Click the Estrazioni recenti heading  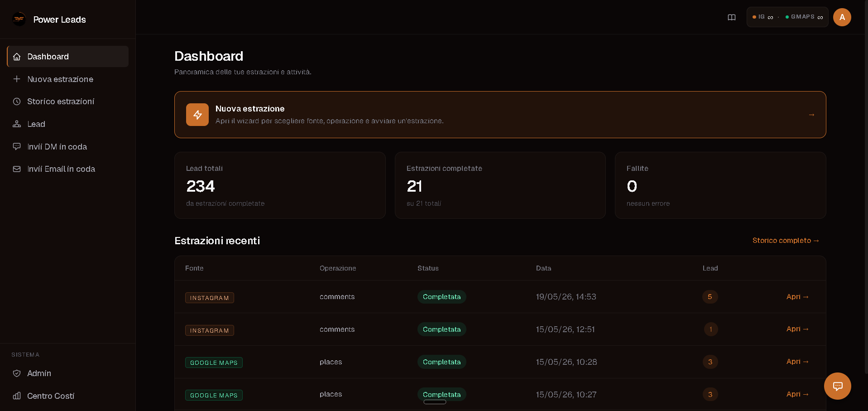pos(217,241)
